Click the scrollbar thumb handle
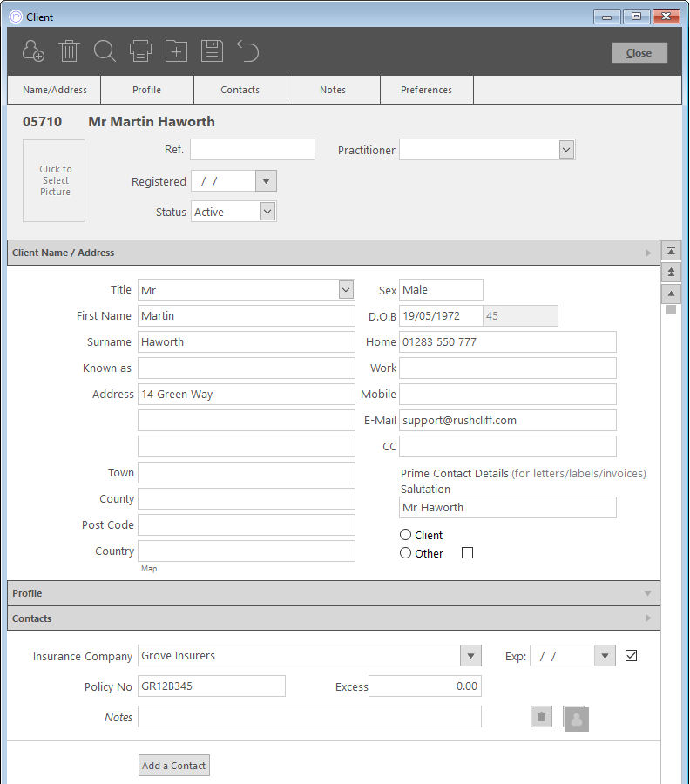 coord(671,310)
